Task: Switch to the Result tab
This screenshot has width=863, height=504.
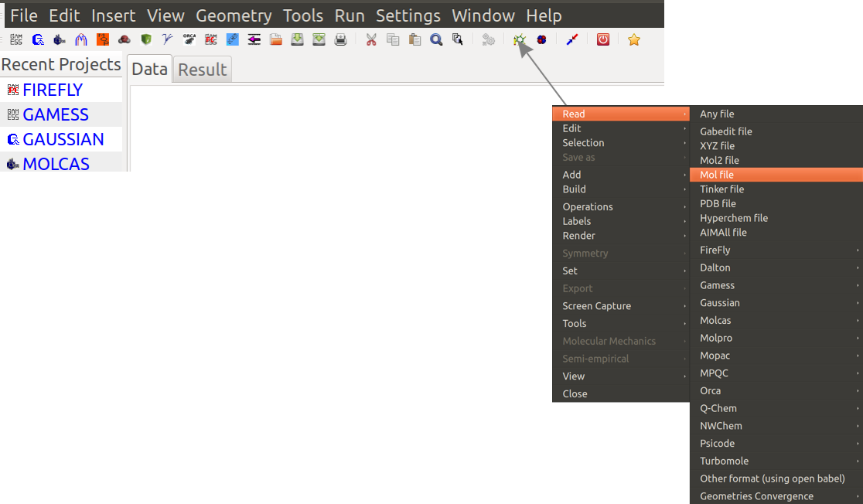Action: [203, 70]
